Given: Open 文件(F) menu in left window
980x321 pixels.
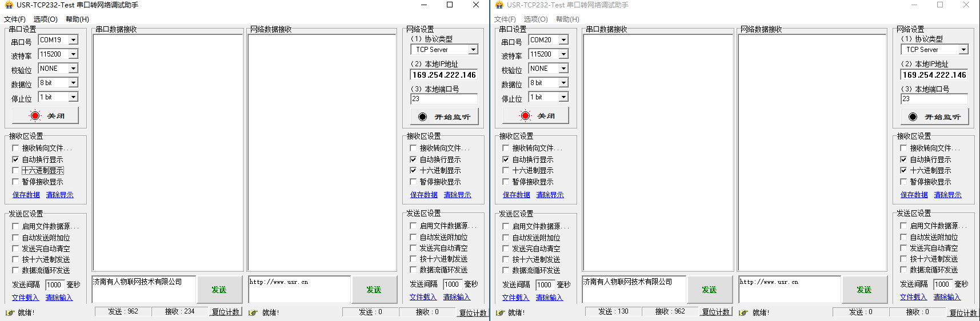Looking at the screenshot, I should point(15,19).
